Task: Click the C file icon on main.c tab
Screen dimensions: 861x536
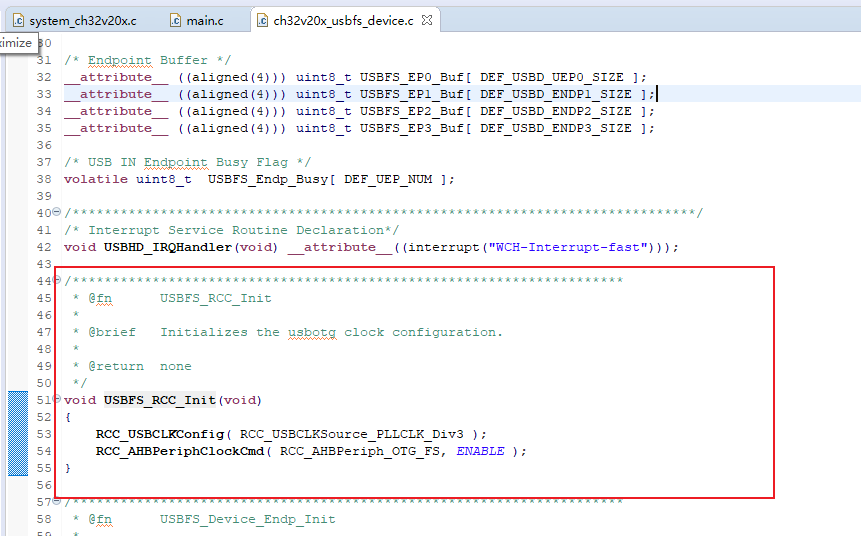Action: click(x=176, y=20)
